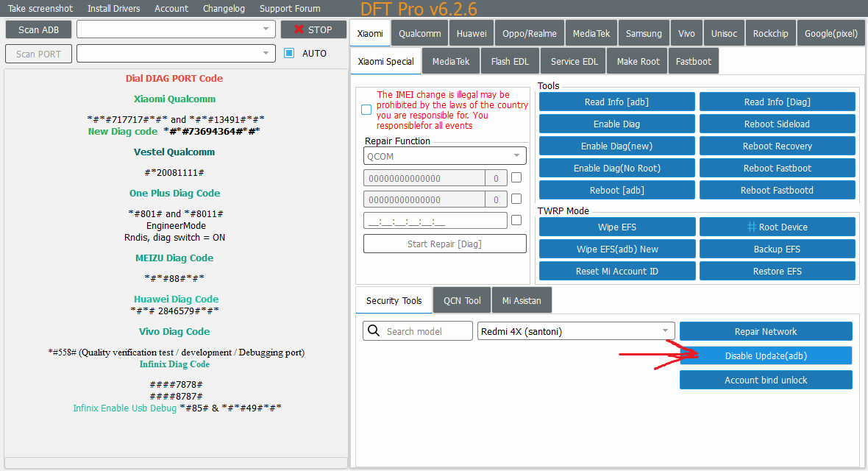Click the Reboot Sideload button
This screenshot has height=471, width=868.
click(778, 124)
